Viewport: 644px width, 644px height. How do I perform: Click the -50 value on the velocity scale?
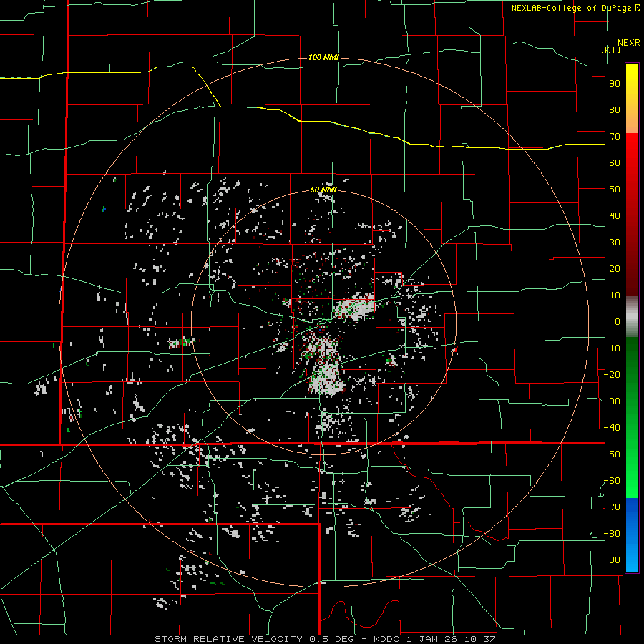pyautogui.click(x=612, y=454)
